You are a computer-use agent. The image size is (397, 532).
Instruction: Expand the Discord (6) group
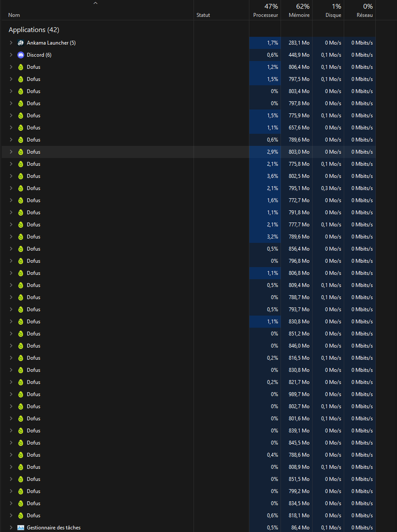point(11,55)
